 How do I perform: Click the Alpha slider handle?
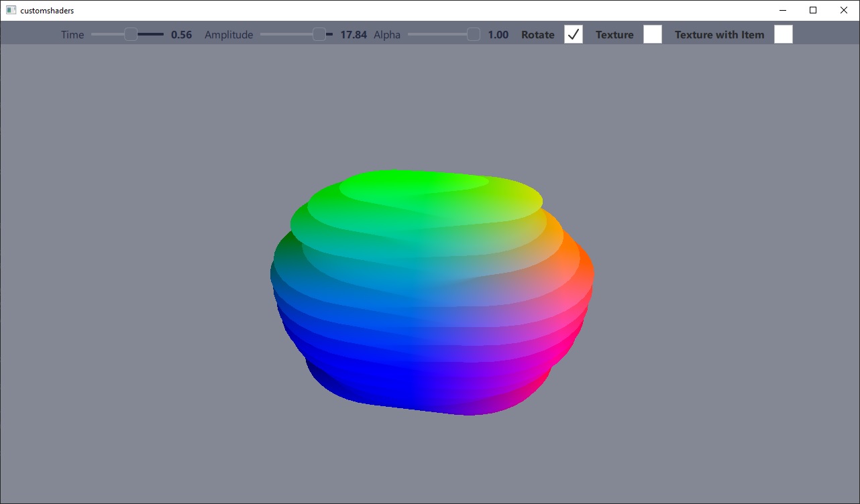point(475,34)
